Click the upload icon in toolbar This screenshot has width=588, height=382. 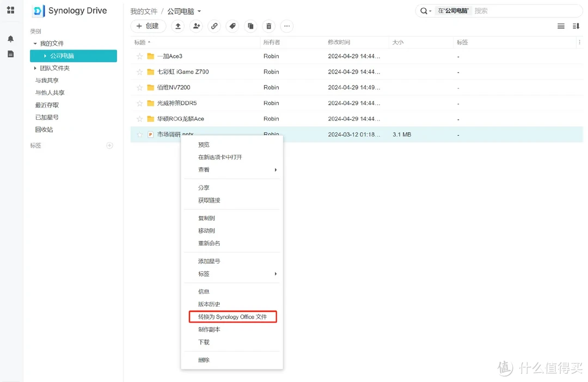[178, 26]
